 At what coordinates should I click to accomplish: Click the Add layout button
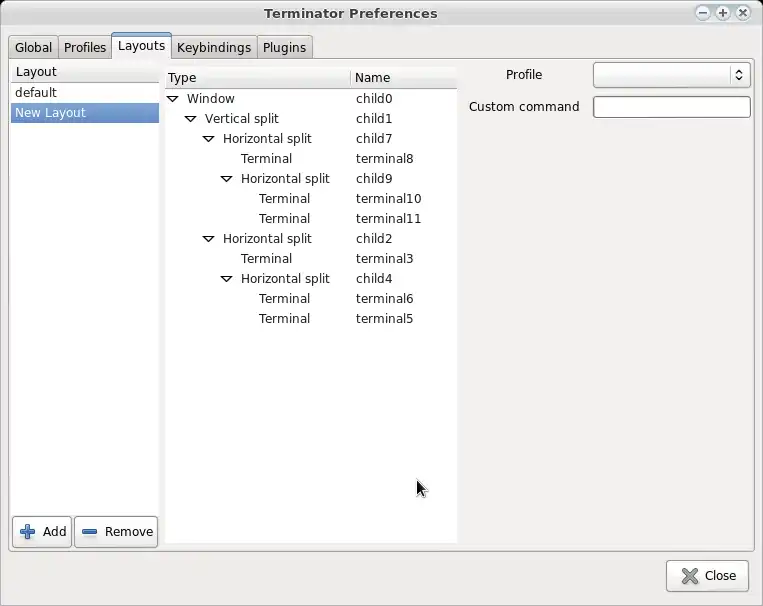42,532
